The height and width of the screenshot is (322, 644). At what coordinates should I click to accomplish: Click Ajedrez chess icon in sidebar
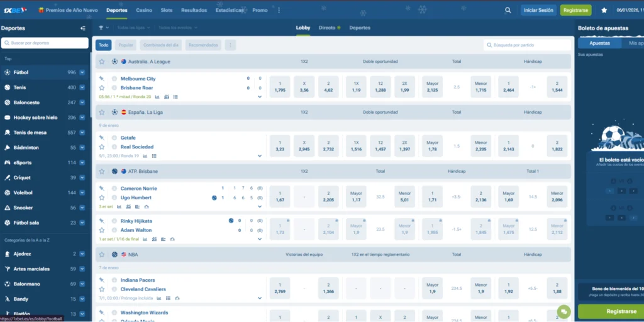point(8,254)
